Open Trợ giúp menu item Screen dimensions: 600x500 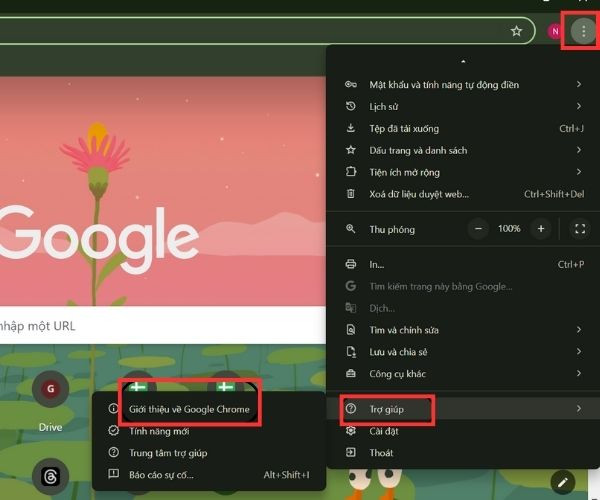[x=463, y=409]
